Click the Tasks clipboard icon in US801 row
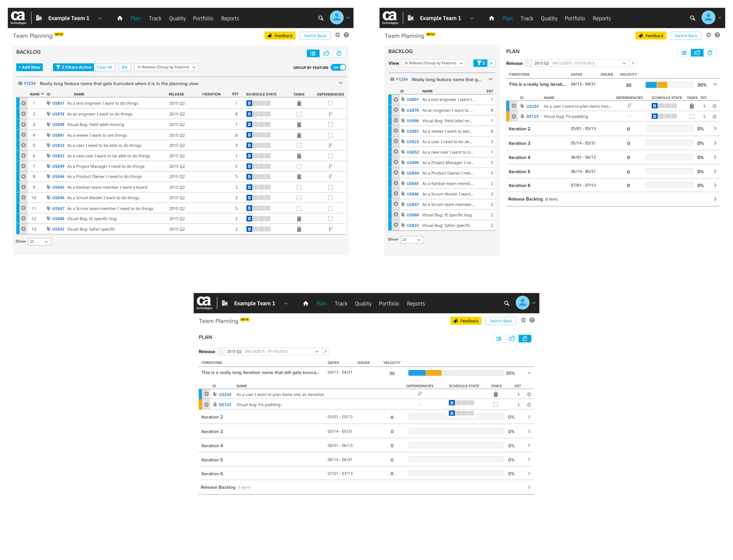Viewport: 733px width, 560px height. 299,103
